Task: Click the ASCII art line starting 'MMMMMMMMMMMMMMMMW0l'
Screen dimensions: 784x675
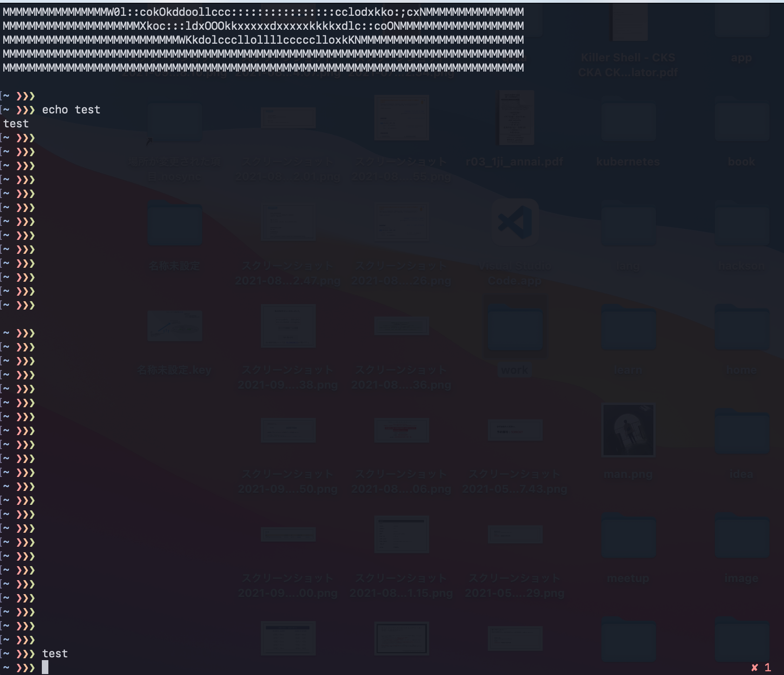Action: point(263,12)
